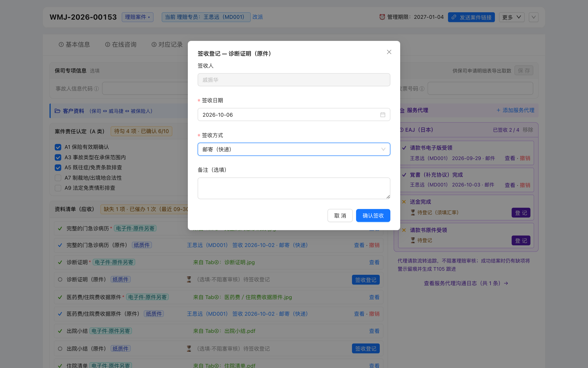588x368 pixels.
Task: Revoke 医药费/住院费收据原件（原件）签收 via 撤销
Action: pos(374,314)
